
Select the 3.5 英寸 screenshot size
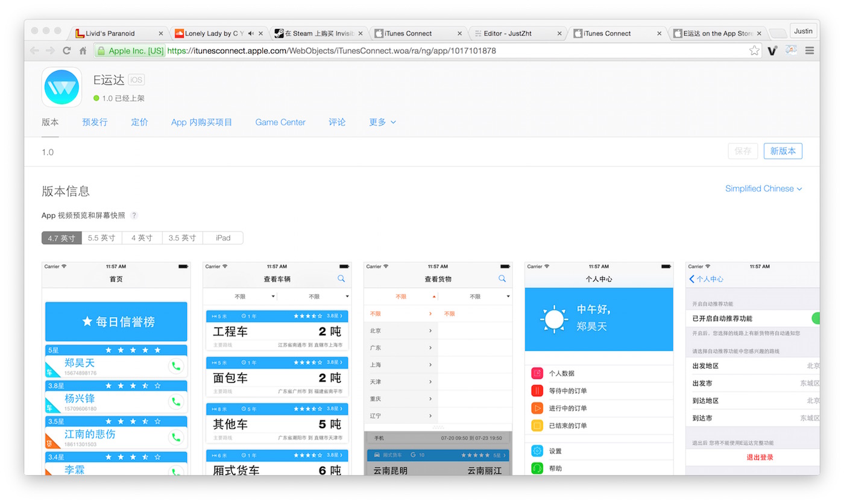[x=183, y=238]
